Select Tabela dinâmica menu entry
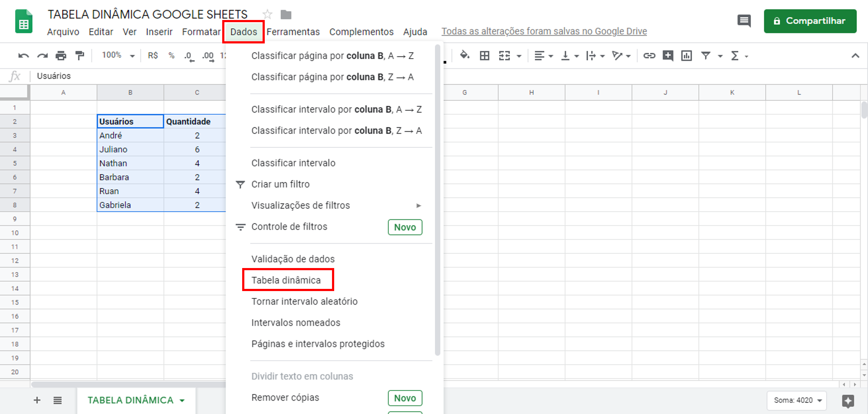This screenshot has width=868, height=414. click(x=286, y=280)
